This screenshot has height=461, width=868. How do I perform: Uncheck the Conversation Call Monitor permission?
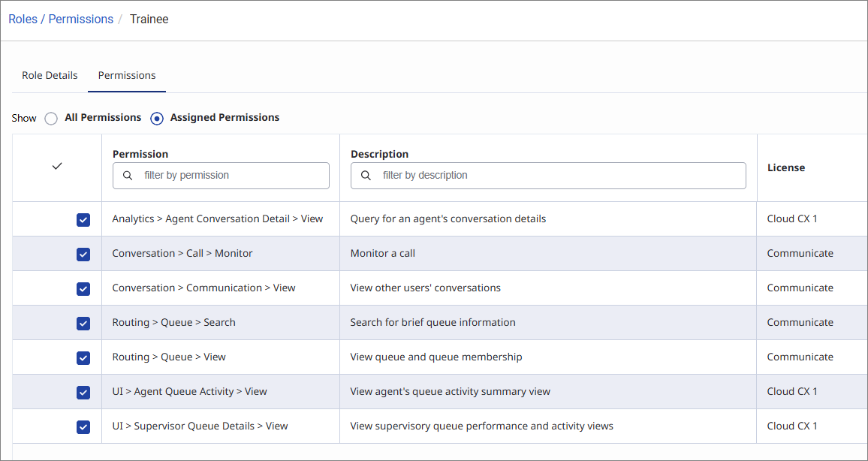pyautogui.click(x=83, y=255)
